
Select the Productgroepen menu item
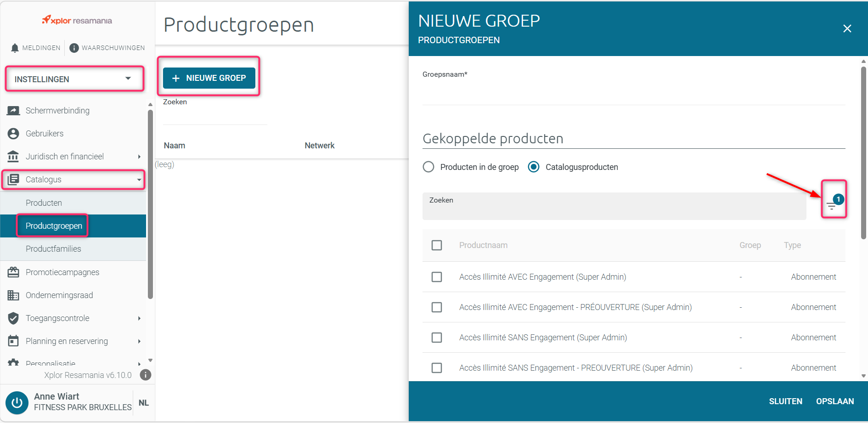coord(73,226)
